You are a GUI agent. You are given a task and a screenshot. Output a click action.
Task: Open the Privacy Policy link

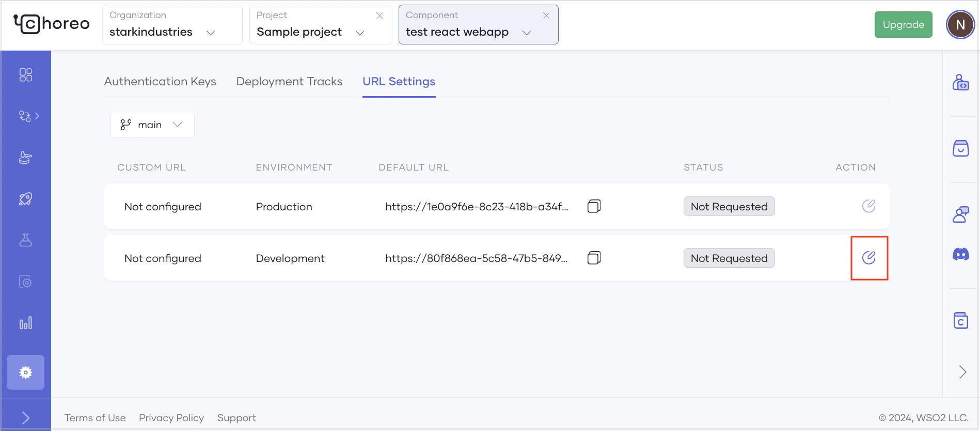[171, 418]
